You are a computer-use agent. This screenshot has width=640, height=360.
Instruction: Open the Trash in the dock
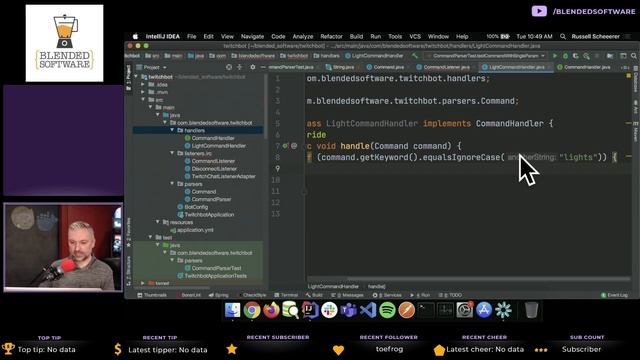pos(531,310)
